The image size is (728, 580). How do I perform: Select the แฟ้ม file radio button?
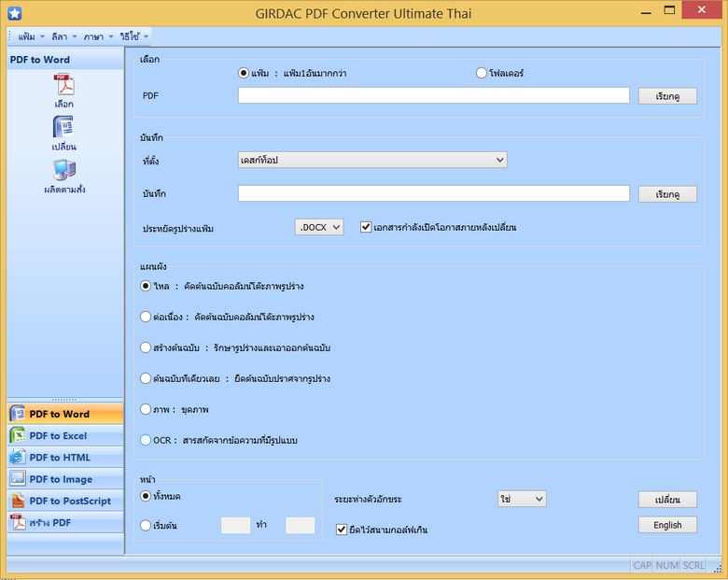click(244, 73)
